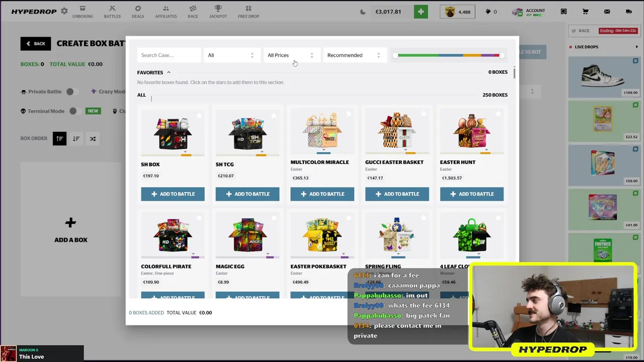Open the mail envelope icon
Screen dimensions: 644x362
point(607,12)
